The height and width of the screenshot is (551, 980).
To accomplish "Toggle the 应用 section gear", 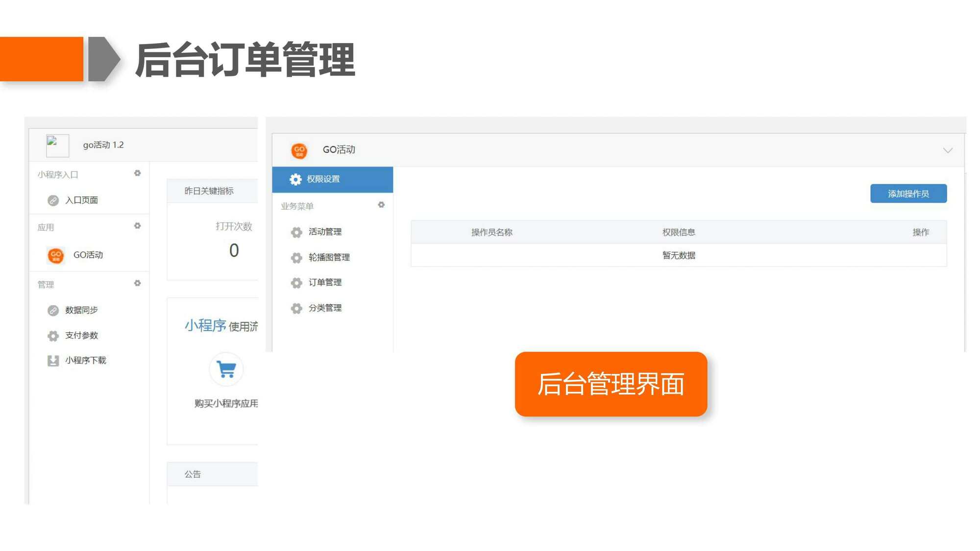I will click(138, 226).
